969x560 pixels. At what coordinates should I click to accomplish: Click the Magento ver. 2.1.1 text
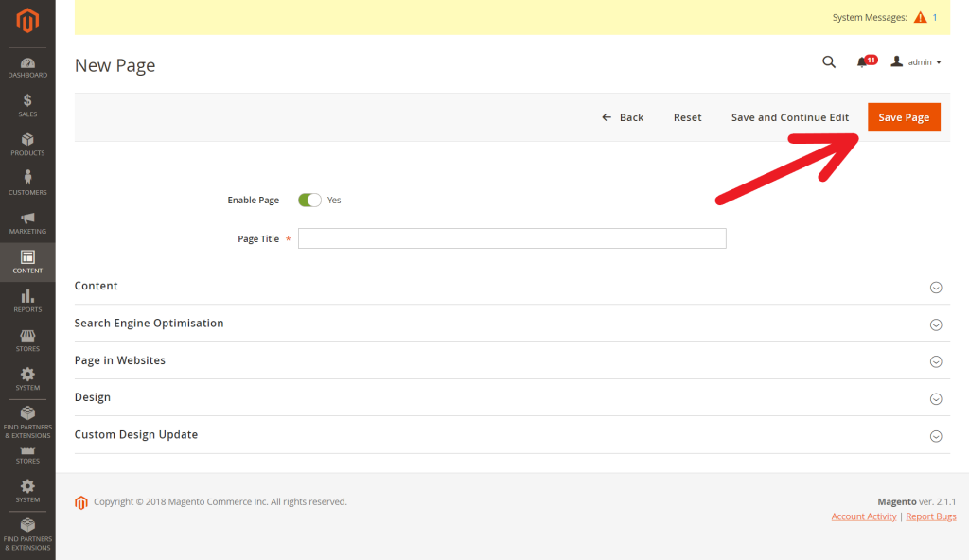(x=916, y=502)
